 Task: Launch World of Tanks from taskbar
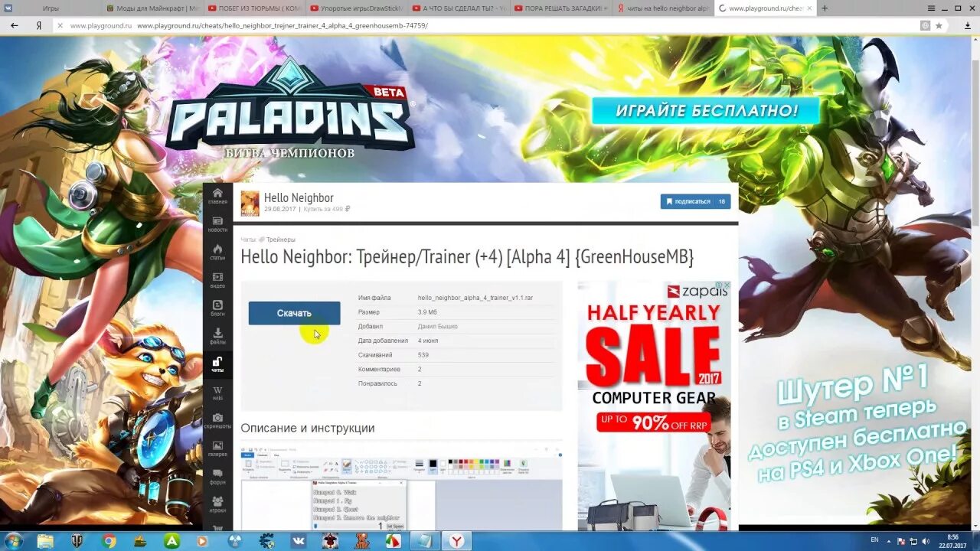click(x=77, y=541)
